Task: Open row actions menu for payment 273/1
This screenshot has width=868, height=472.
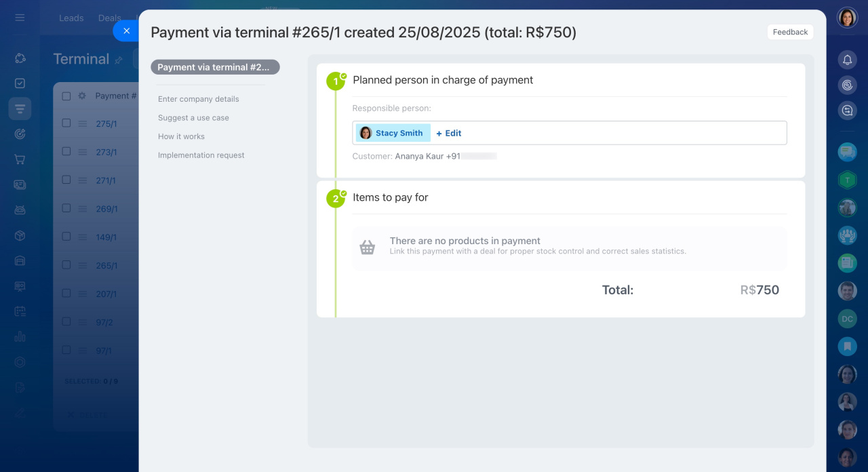Action: 83,152
